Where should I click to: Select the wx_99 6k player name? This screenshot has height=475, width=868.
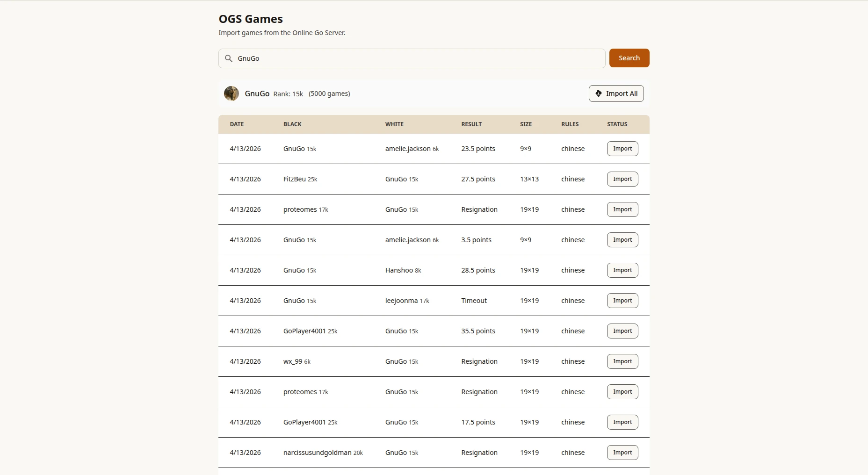click(297, 361)
